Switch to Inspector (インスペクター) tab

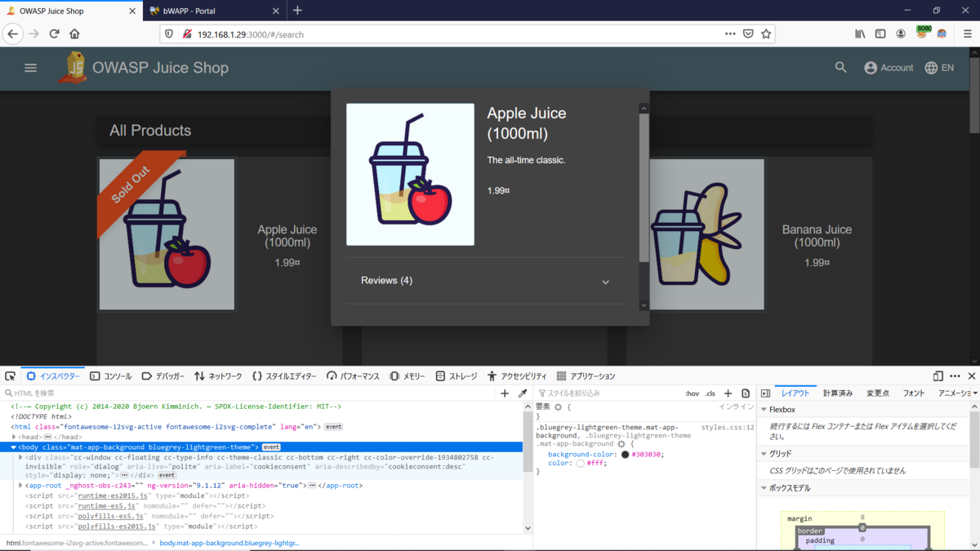(x=54, y=376)
